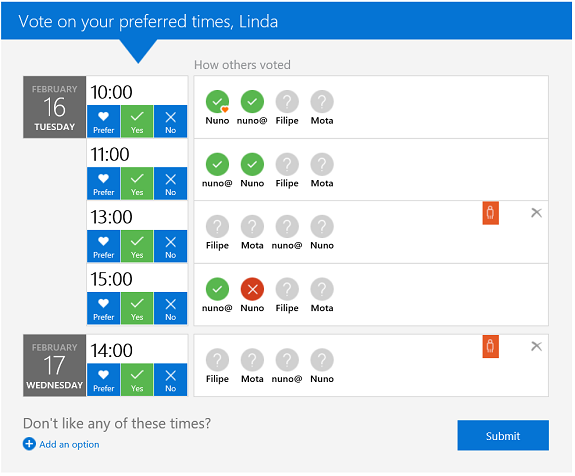The image size is (575, 476).
Task: Vote Prefer for the 15:00 slot
Action: (104, 309)
